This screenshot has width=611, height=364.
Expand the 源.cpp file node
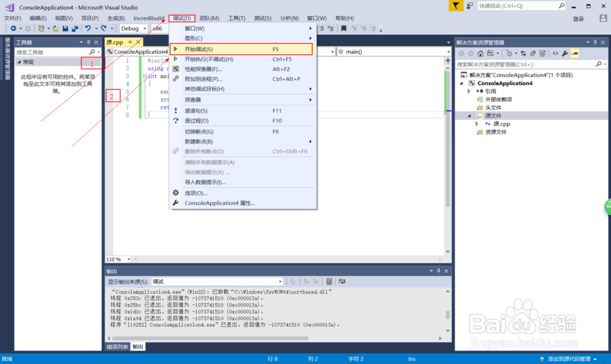click(x=477, y=124)
